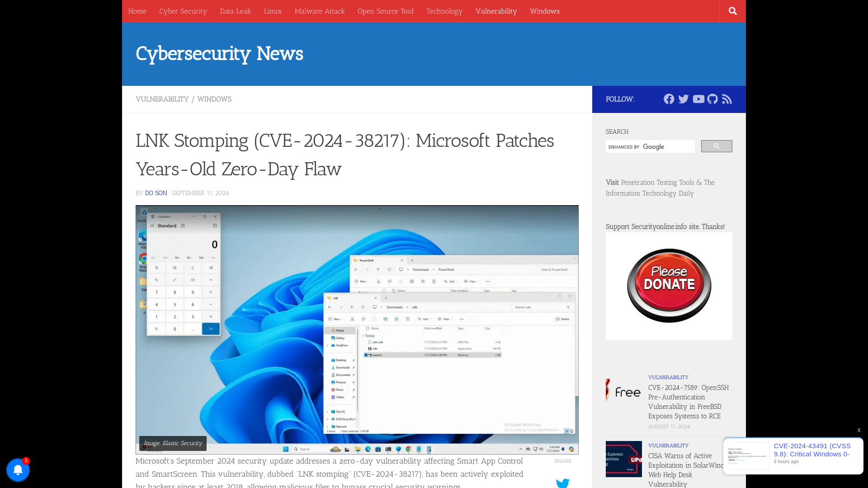Click the Image: Elastic Security caption
Viewport: 868px width, 488px height.
click(173, 443)
